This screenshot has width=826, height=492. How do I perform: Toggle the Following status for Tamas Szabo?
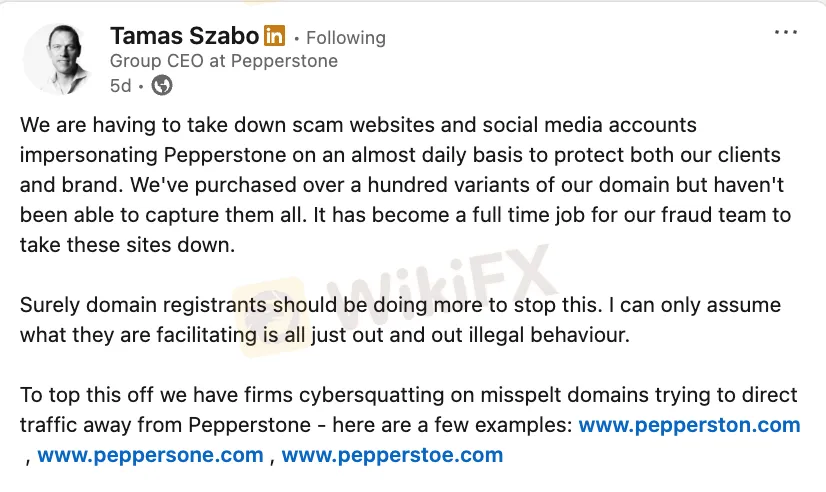click(x=345, y=38)
